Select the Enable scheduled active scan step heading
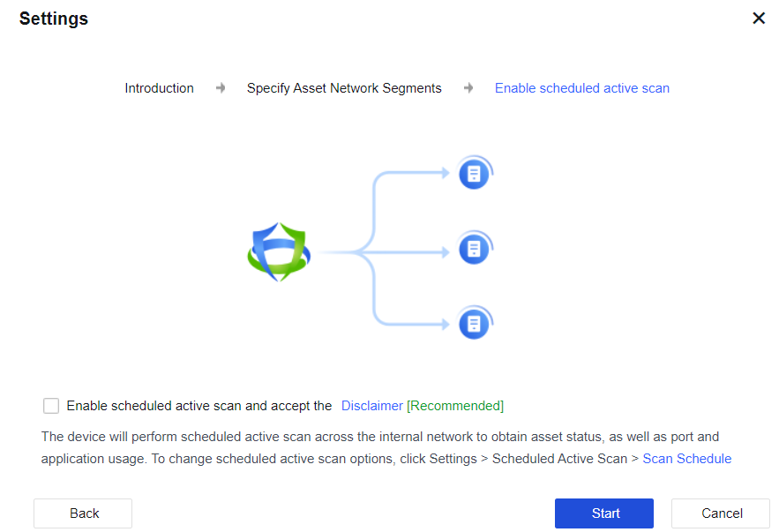Screen dimensions: 779x532 coord(581,88)
